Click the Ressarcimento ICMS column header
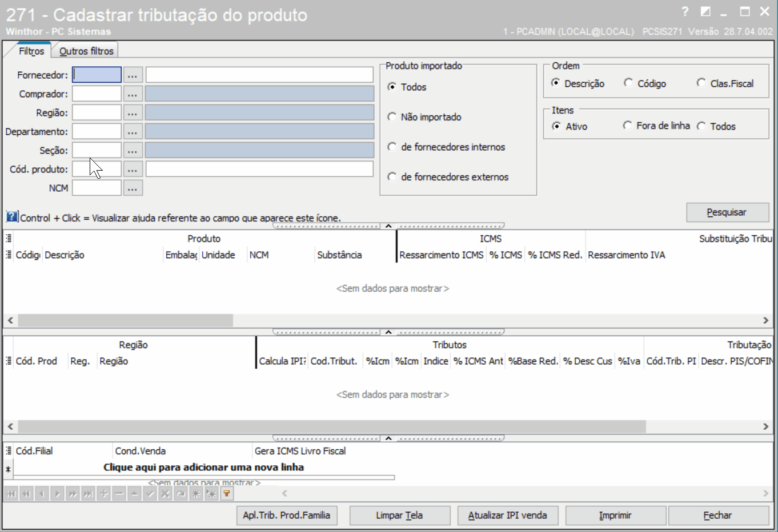 [442, 255]
